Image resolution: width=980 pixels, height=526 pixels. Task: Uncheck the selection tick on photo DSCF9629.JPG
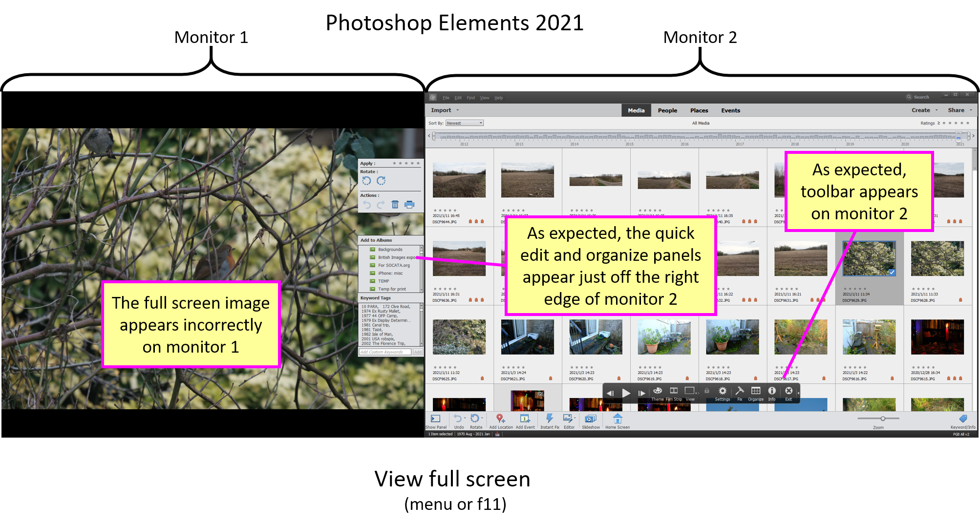pyautogui.click(x=892, y=273)
